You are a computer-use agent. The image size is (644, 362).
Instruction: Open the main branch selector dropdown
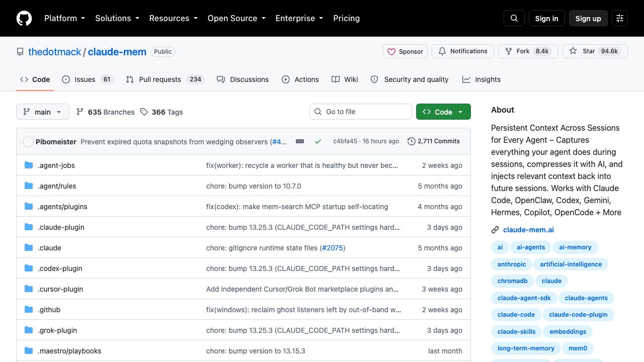pyautogui.click(x=42, y=112)
